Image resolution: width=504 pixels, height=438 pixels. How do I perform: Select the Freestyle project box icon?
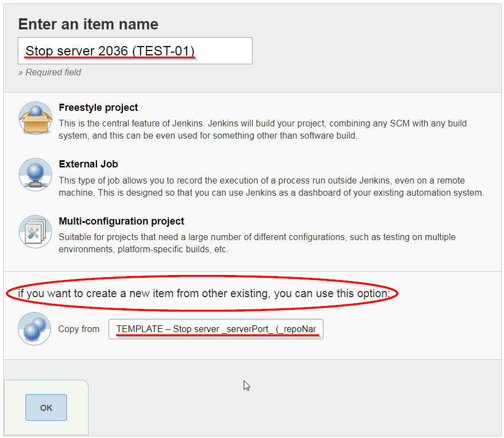click(x=35, y=118)
